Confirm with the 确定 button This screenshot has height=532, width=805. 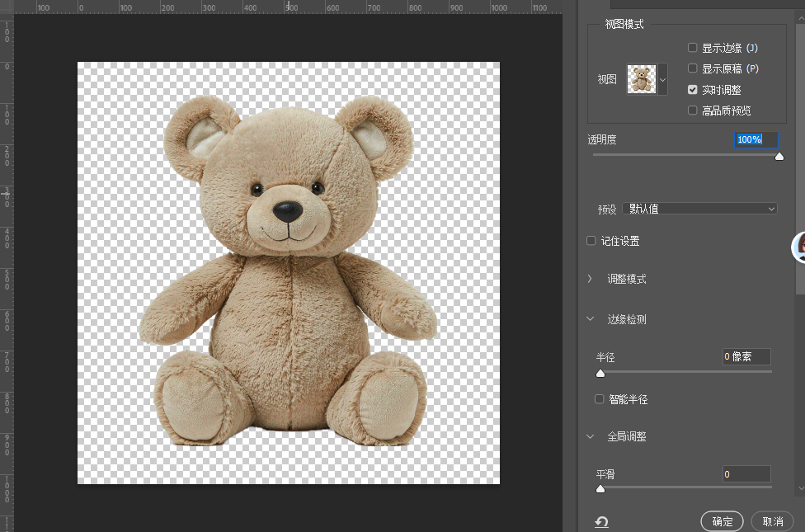tap(722, 521)
